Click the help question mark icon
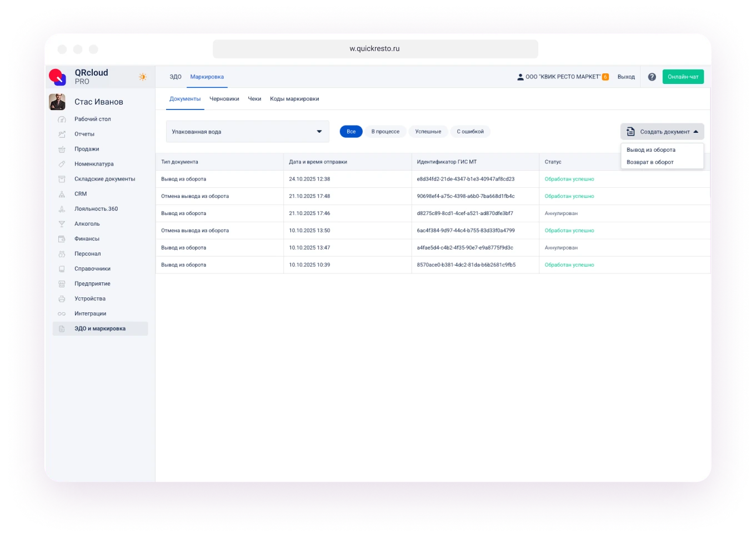The height and width of the screenshot is (538, 756). point(652,77)
